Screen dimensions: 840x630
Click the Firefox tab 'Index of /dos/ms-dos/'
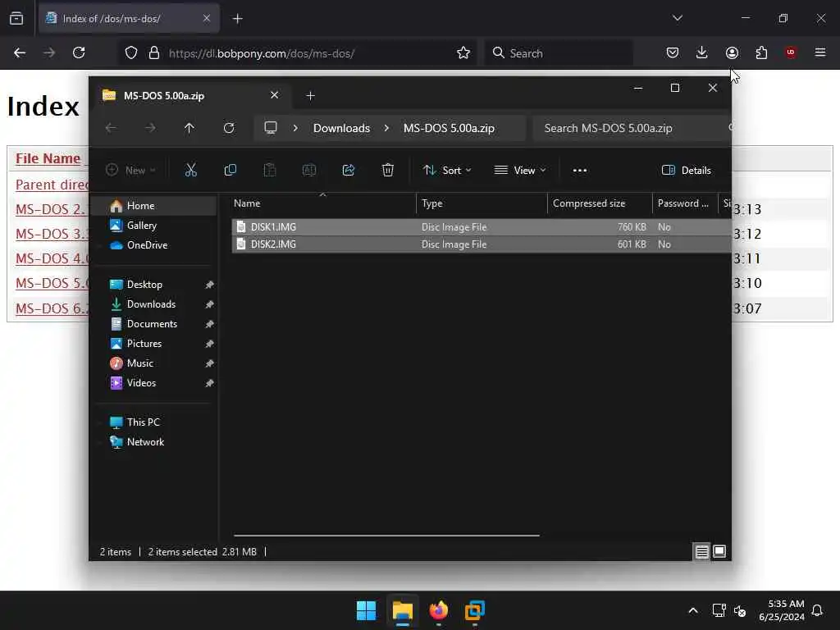click(129, 18)
